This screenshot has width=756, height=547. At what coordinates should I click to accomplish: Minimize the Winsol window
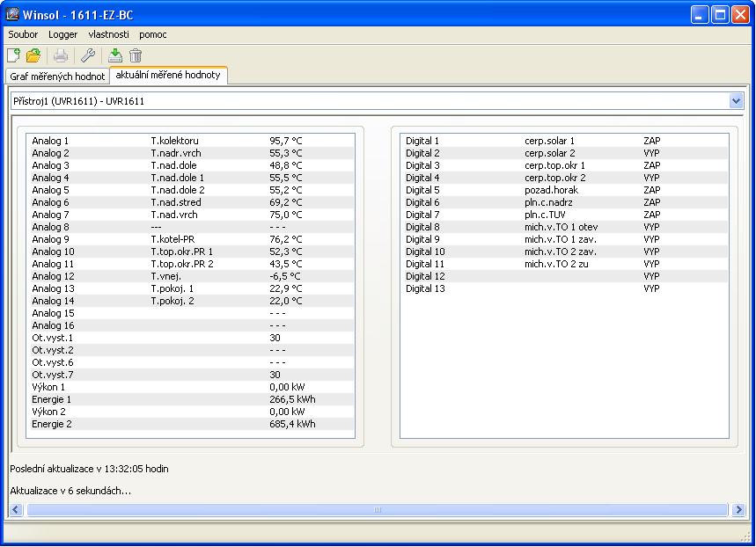(699, 14)
